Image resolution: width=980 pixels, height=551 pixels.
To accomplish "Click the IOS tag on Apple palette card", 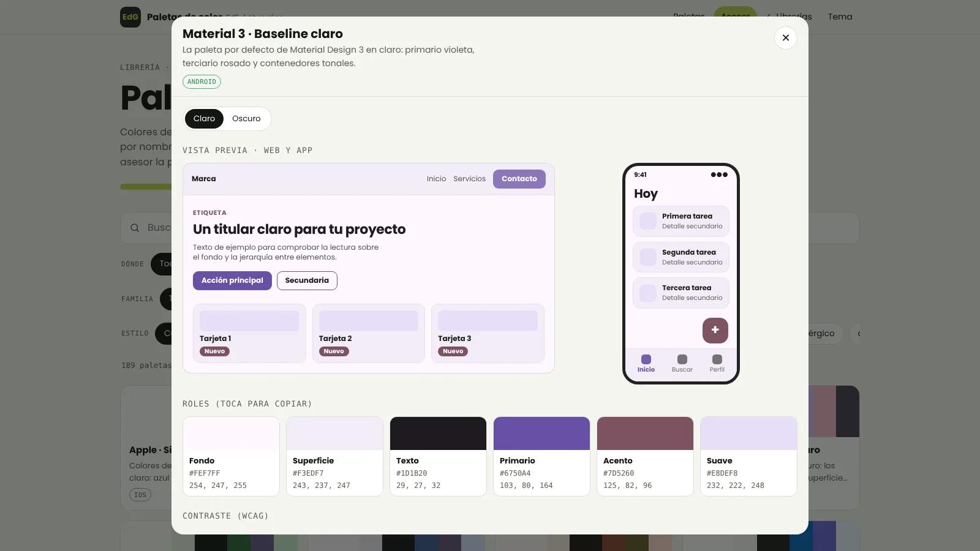I will coord(140,495).
